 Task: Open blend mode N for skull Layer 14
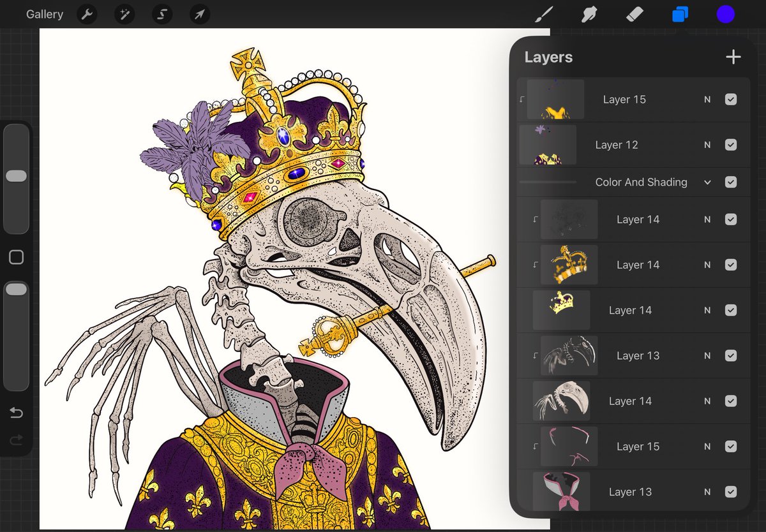pyautogui.click(x=707, y=401)
